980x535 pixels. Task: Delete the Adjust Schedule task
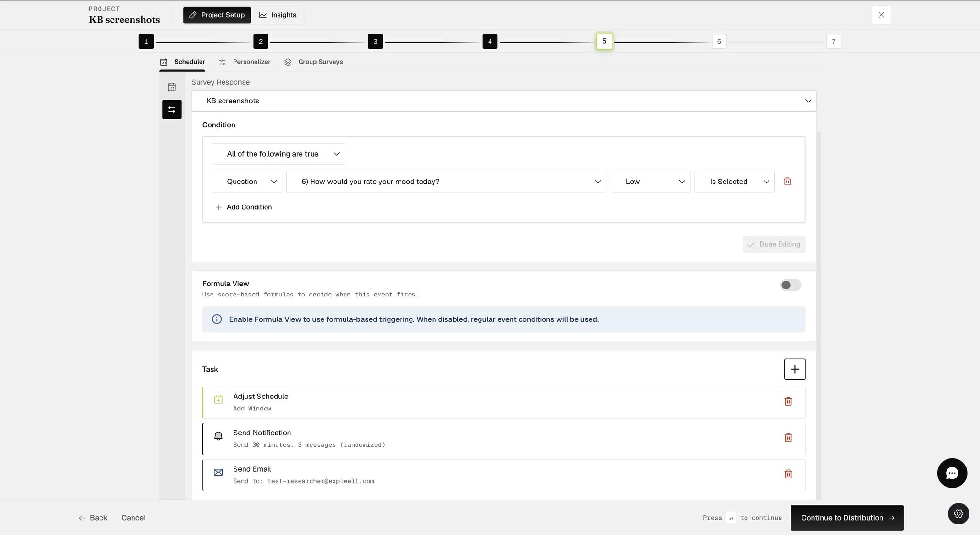pos(788,401)
